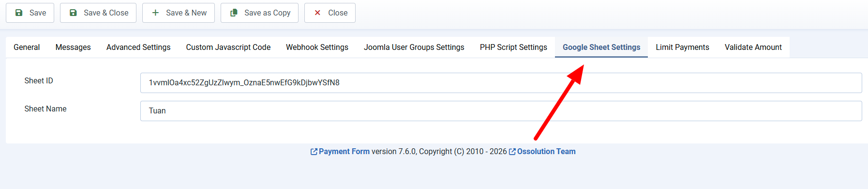
Task: Select the Google Sheet Settings tab
Action: click(x=601, y=47)
